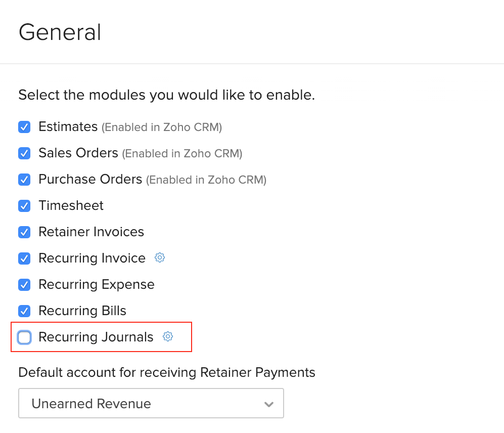
Task: Open Recurring Journals gear settings
Action: [x=168, y=336]
